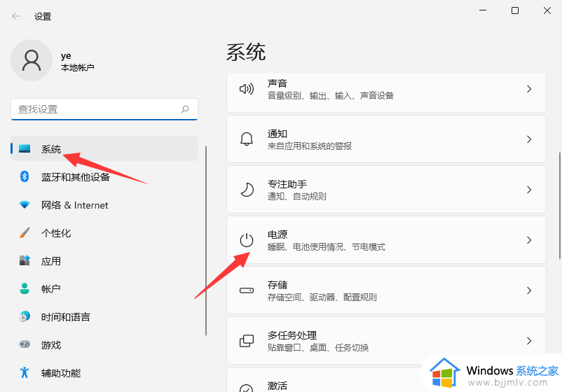Click the 激活 title text
Viewport: 562px width, 392px height.
[277, 386]
